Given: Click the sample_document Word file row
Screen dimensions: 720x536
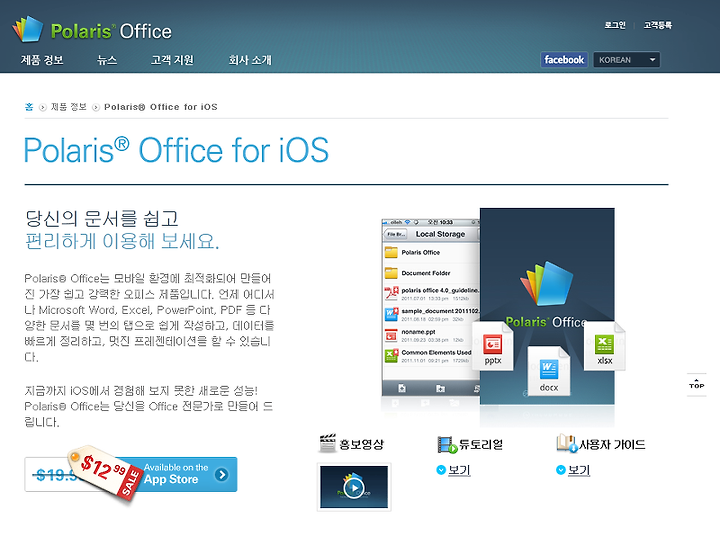Looking at the screenshot, I should (x=432, y=315).
